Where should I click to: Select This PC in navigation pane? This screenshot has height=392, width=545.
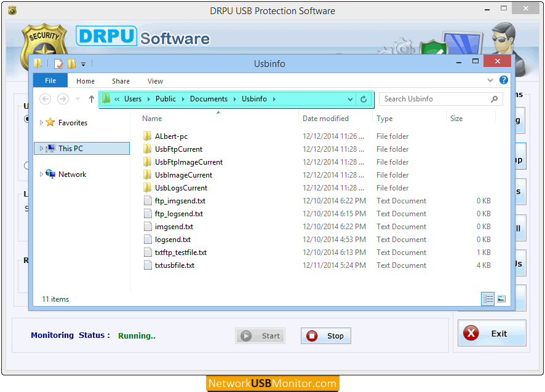82,148
